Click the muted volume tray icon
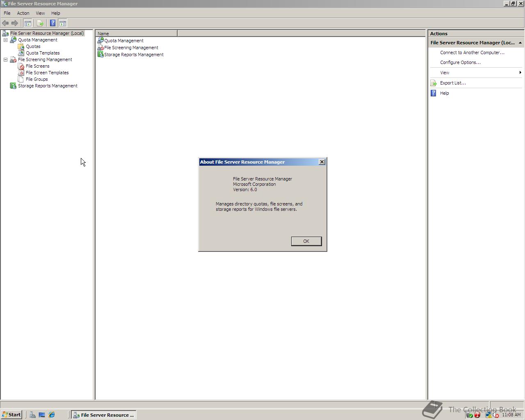Image resolution: width=525 pixels, height=420 pixels. tap(496, 415)
